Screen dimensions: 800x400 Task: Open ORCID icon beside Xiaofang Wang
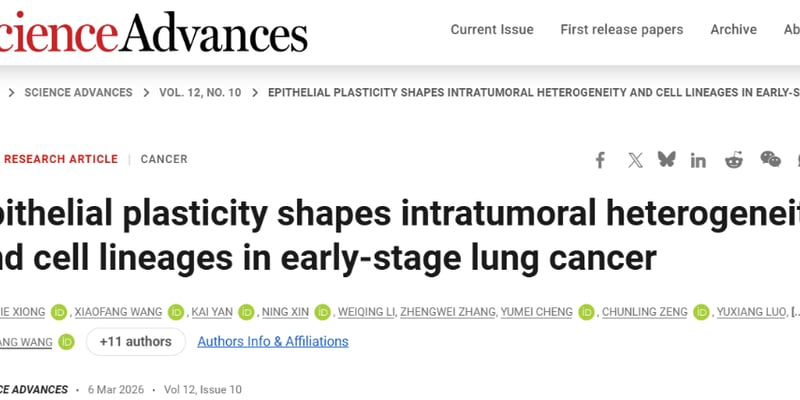tap(176, 312)
